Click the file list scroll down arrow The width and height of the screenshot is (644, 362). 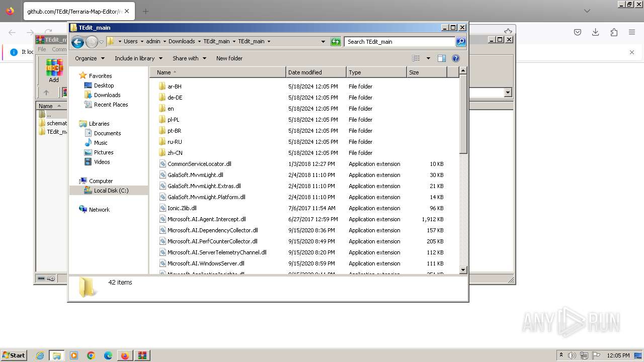[x=463, y=270]
